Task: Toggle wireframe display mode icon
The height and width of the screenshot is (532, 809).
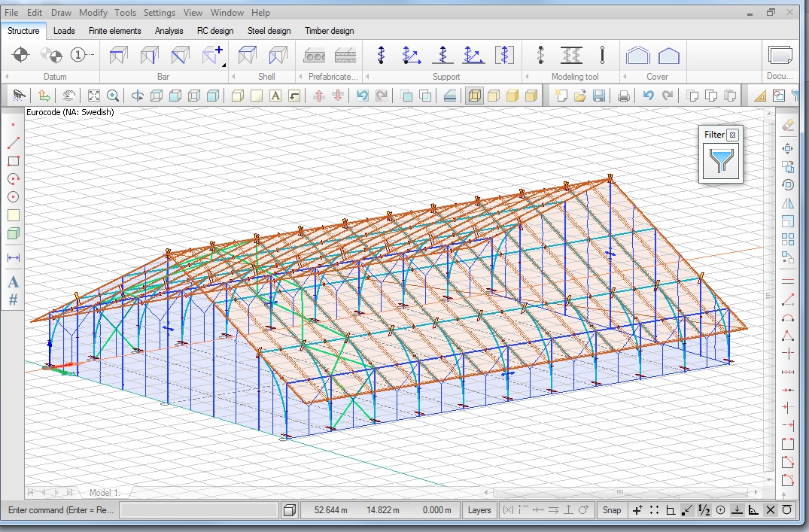Action: (475, 96)
